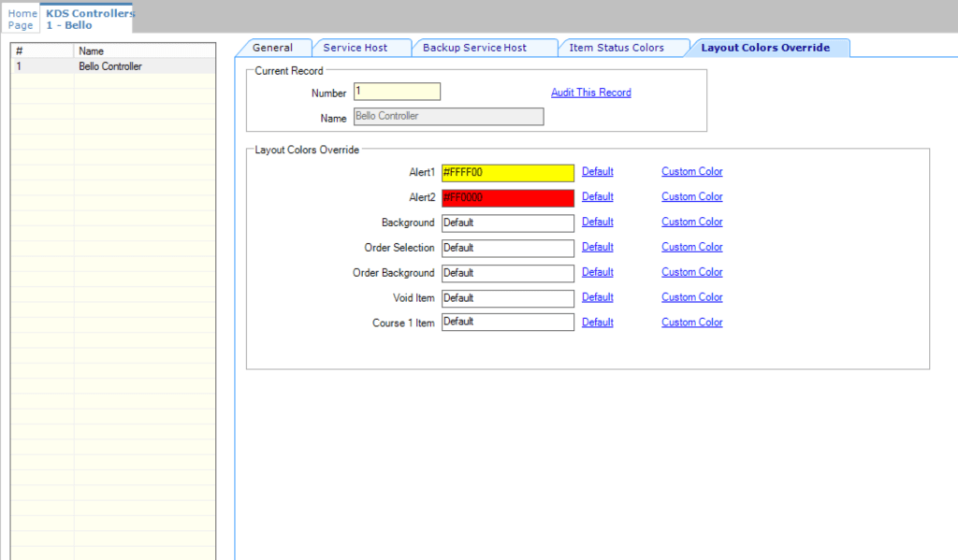Select the red Alert2 color field
Viewport: 958px width, 560px height.
508,198
